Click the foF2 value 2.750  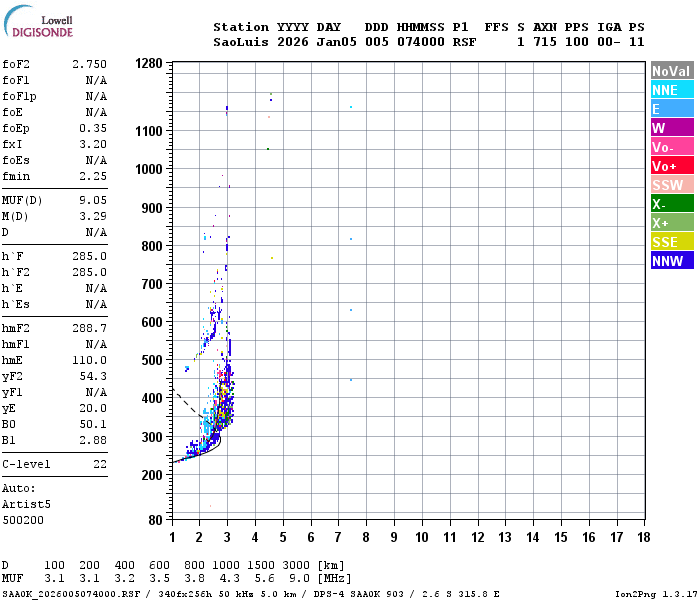(x=89, y=64)
